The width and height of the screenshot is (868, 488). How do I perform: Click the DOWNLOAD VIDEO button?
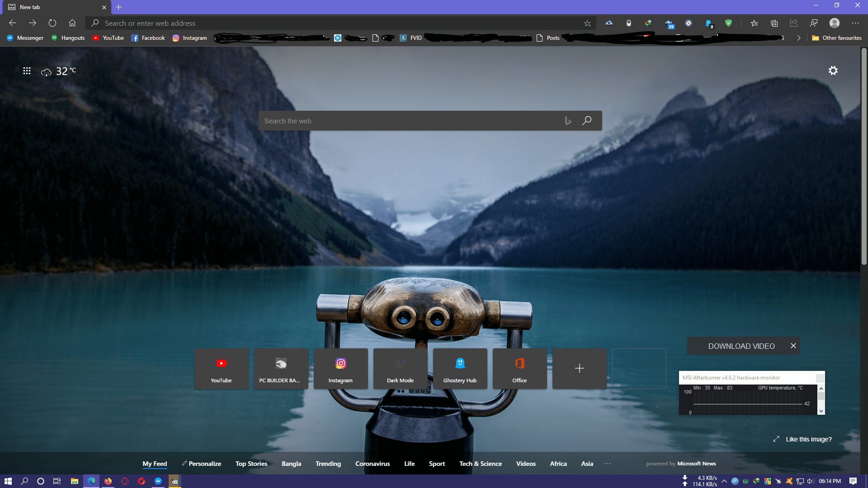[x=741, y=346]
